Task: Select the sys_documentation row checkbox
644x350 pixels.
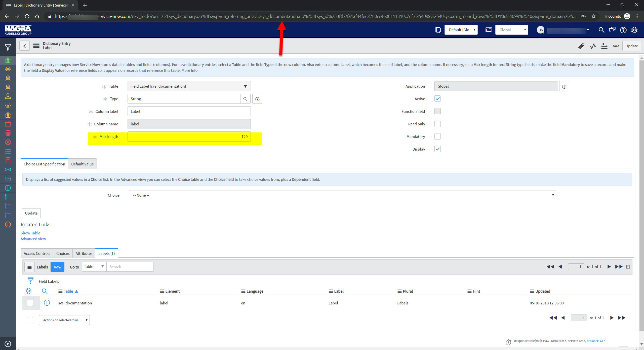Action: [30, 303]
